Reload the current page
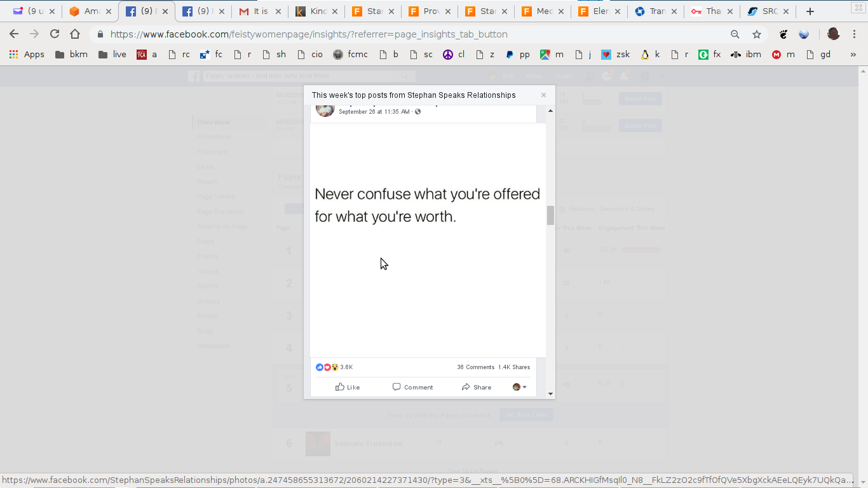 [55, 34]
